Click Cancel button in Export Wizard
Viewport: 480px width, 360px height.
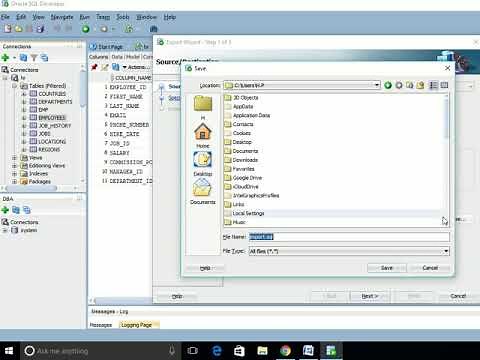[458, 296]
